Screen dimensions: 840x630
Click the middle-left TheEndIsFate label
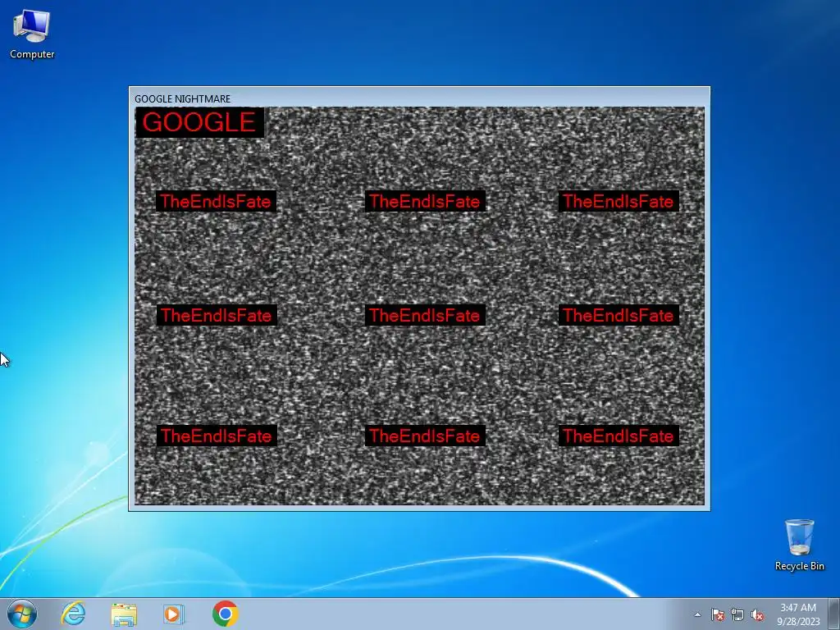tap(217, 315)
